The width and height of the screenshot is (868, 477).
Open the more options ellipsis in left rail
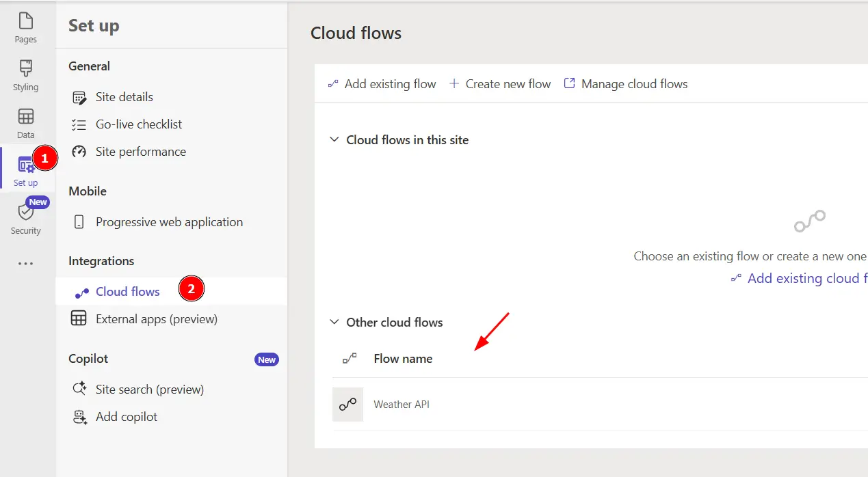click(x=26, y=263)
